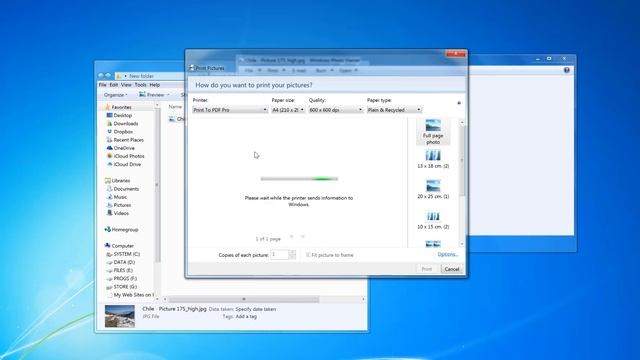640x360 pixels.
Task: Minimize the background window on the right
Action: pos(538,59)
